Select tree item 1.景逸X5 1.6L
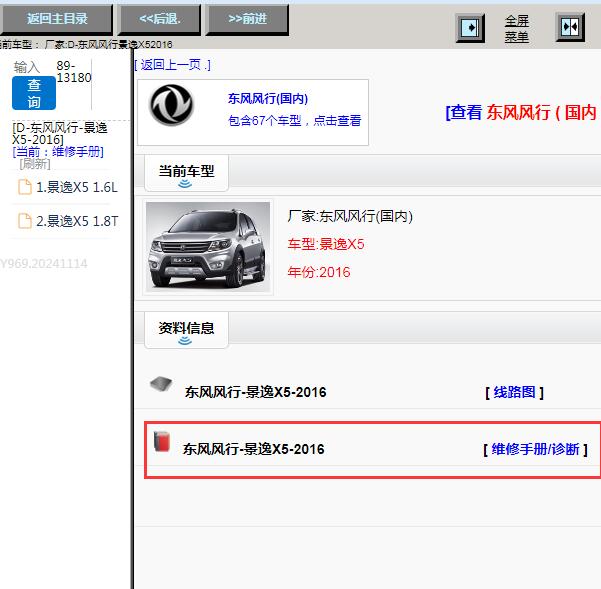Screen dimensions: 601x589 point(77,187)
